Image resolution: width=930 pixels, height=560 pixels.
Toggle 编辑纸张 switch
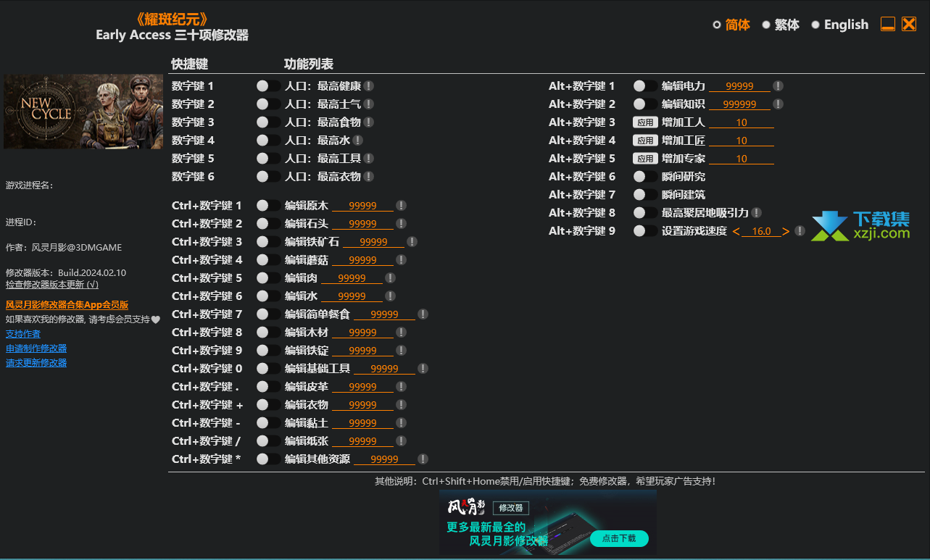(x=268, y=440)
